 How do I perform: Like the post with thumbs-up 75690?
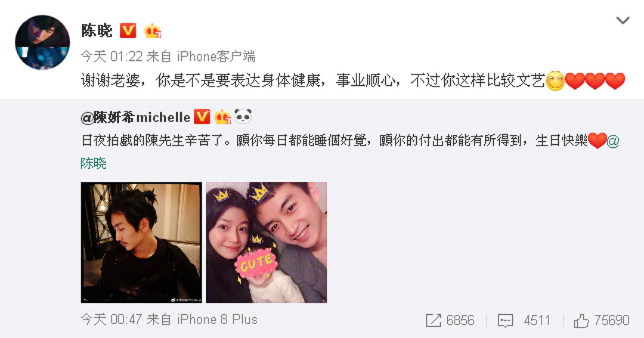click(x=602, y=320)
